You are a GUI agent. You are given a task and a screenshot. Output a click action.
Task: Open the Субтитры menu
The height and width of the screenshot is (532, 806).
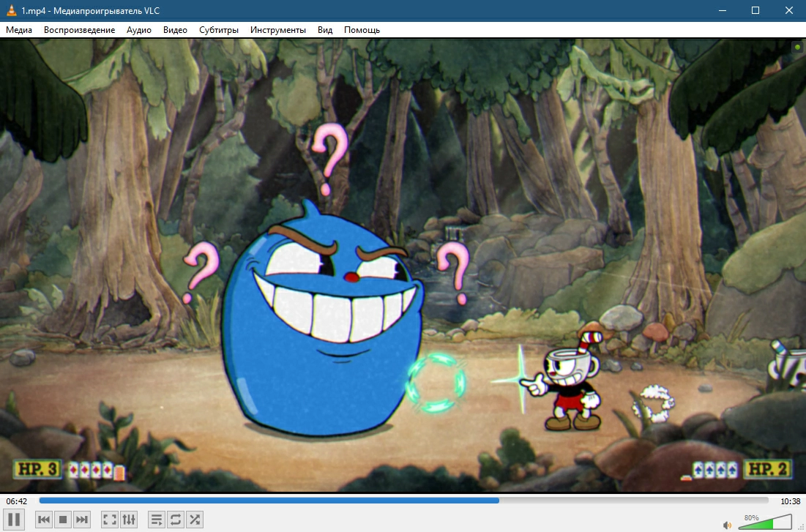pyautogui.click(x=219, y=30)
